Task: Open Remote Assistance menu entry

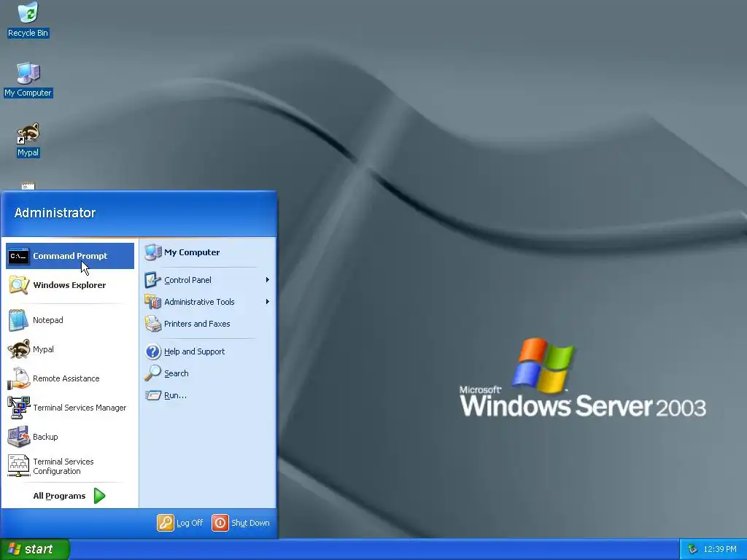Action: click(70, 378)
